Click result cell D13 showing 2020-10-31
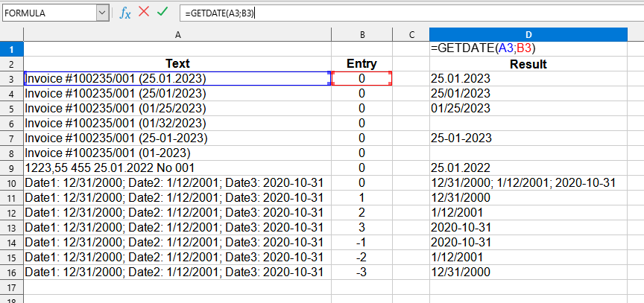644x303 pixels. (x=528, y=227)
